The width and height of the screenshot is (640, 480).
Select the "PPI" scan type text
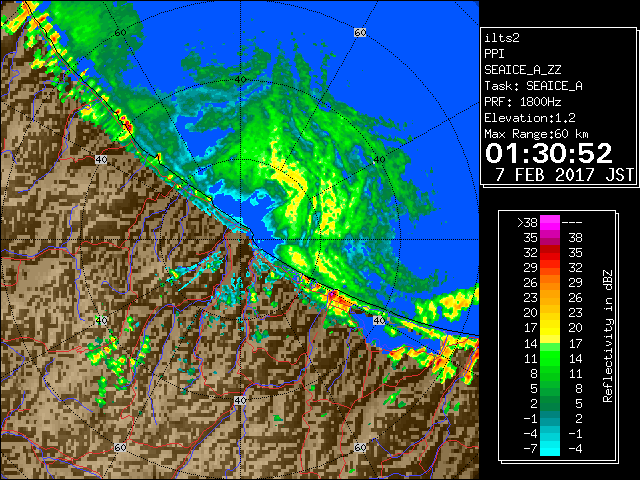(494, 54)
